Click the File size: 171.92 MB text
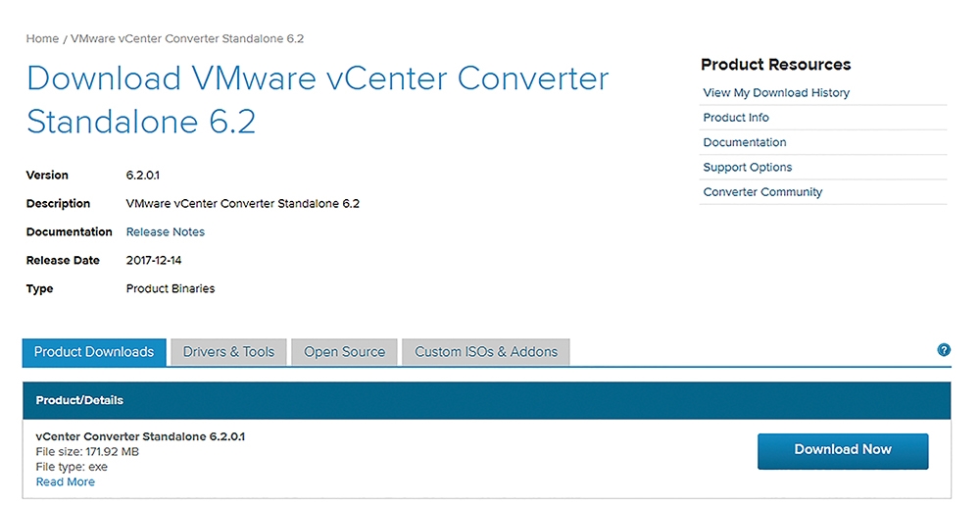980x507 pixels. click(87, 452)
